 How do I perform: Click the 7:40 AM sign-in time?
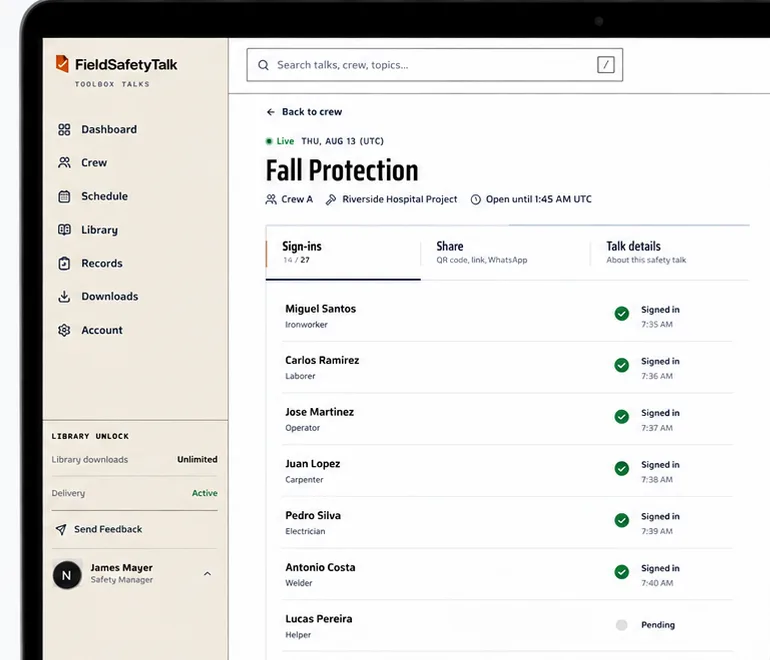tap(657, 583)
